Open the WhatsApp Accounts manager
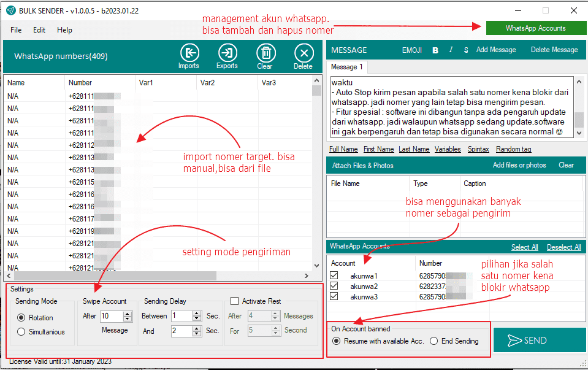Image resolution: width=588 pixels, height=370 pixels. pyautogui.click(x=535, y=28)
